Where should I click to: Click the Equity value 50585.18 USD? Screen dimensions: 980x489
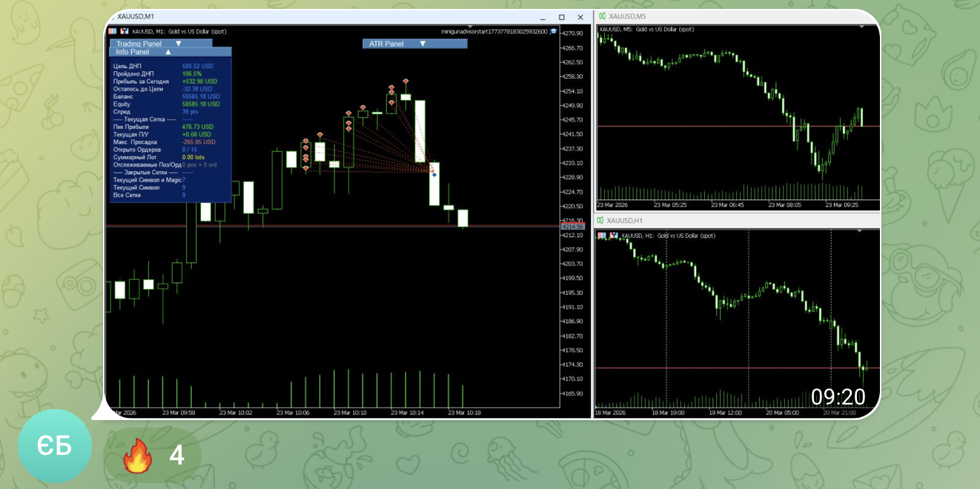click(x=201, y=104)
